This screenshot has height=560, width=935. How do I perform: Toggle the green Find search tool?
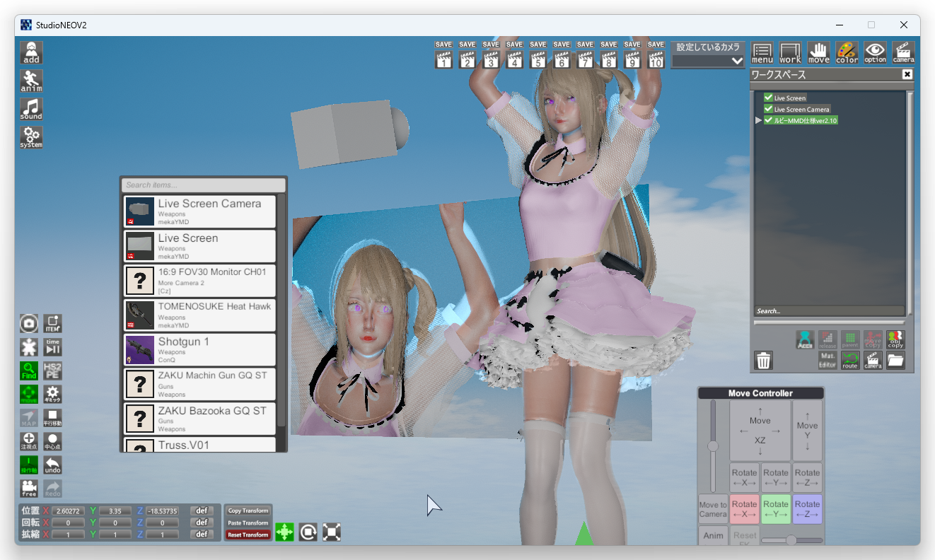point(29,371)
